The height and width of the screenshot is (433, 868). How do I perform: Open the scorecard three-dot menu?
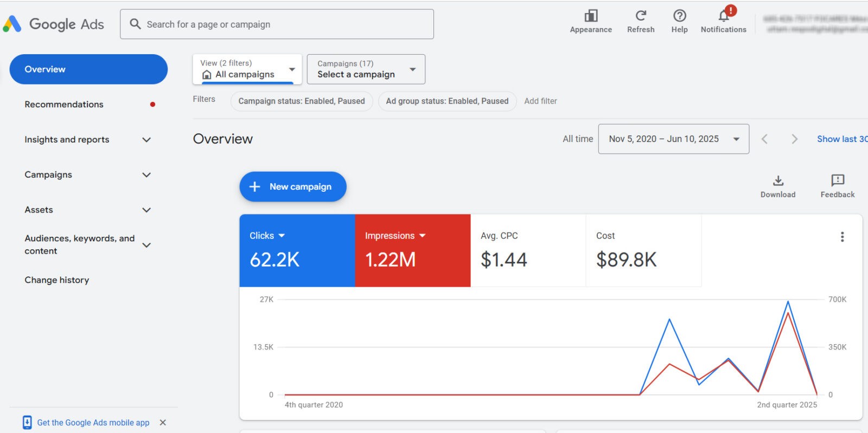click(842, 237)
